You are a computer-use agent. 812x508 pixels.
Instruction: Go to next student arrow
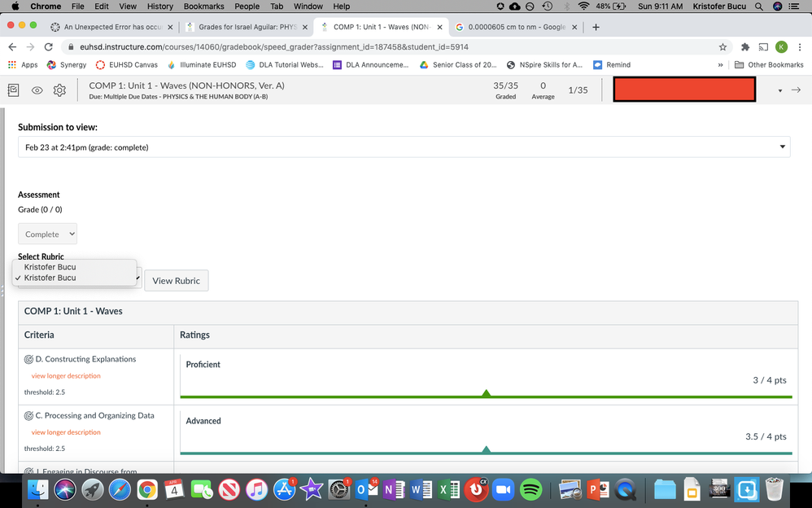(x=796, y=90)
